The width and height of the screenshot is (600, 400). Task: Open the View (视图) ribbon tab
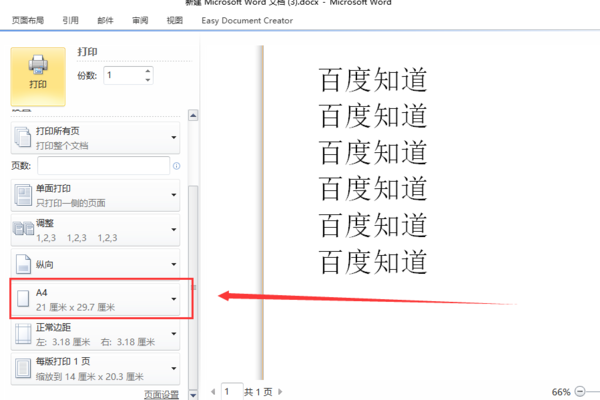[174, 20]
